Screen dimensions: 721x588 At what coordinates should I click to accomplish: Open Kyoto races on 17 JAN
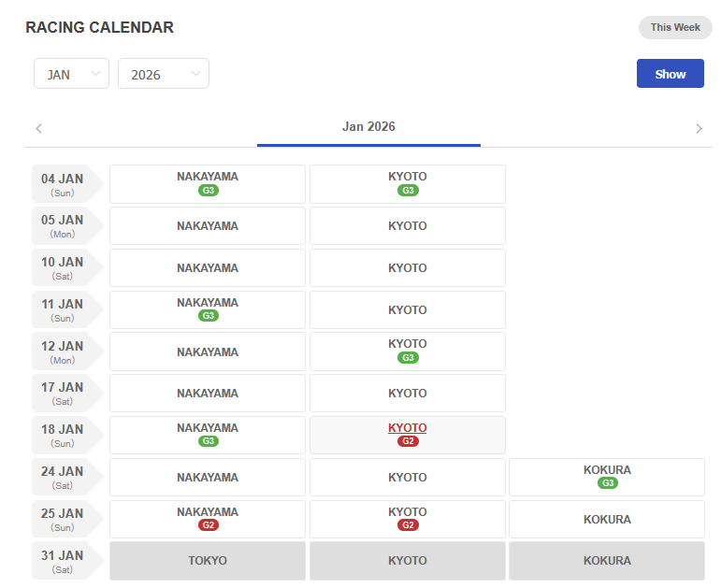pos(408,394)
